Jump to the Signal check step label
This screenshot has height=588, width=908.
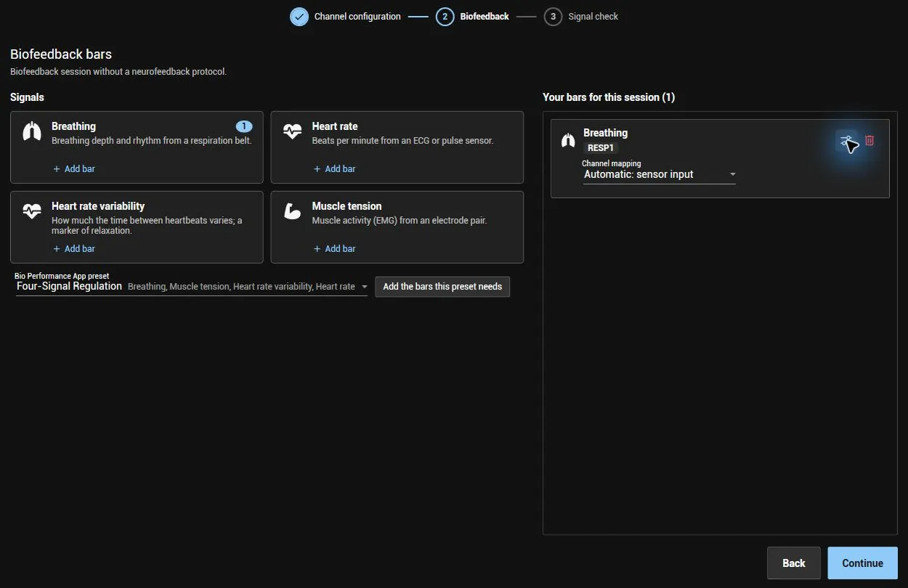click(593, 17)
